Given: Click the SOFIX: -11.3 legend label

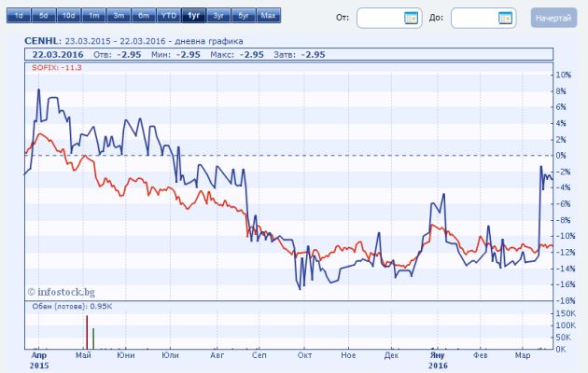Looking at the screenshot, I should [x=57, y=68].
